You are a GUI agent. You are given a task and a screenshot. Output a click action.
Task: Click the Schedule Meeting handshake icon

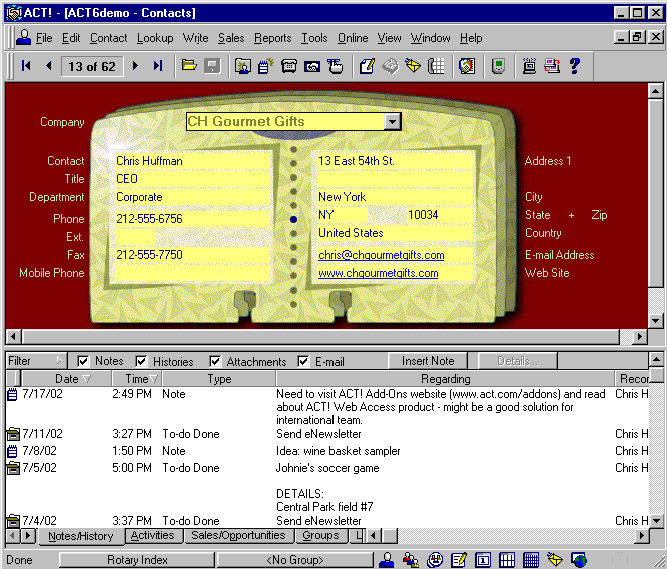point(312,66)
